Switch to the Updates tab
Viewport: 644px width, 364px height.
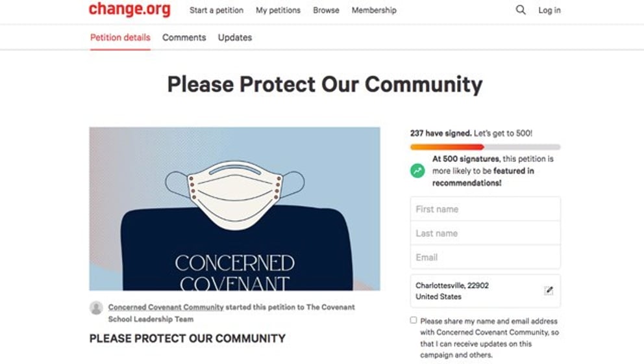click(235, 38)
